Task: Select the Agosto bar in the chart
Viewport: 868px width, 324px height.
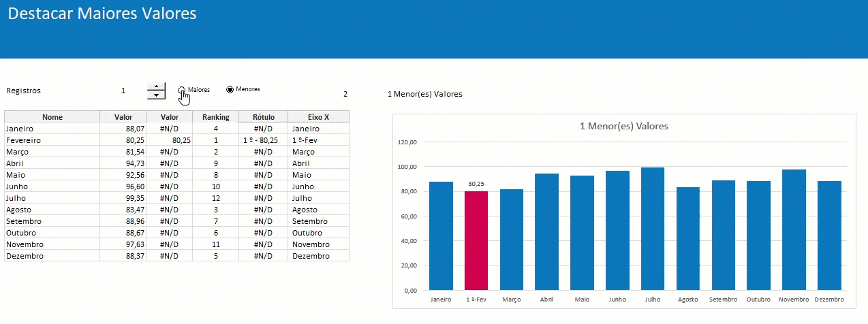Action: [688, 238]
